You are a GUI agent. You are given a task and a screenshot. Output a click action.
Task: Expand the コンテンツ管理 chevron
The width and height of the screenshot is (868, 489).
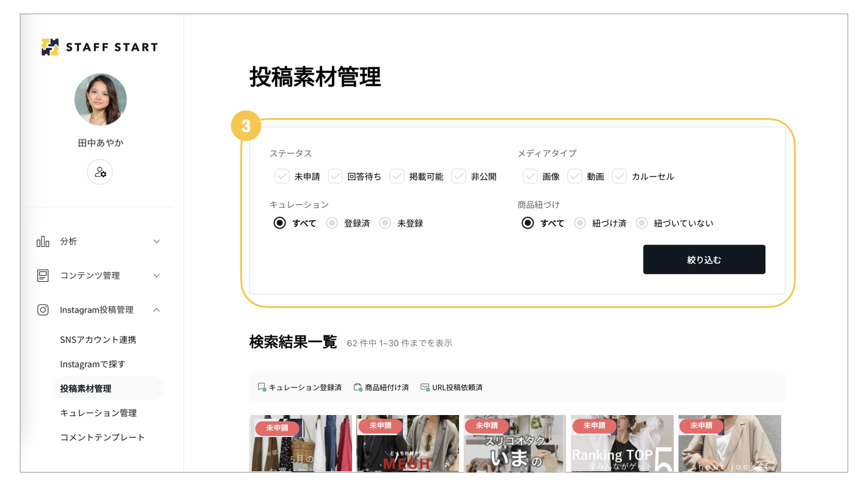pyautogui.click(x=156, y=276)
